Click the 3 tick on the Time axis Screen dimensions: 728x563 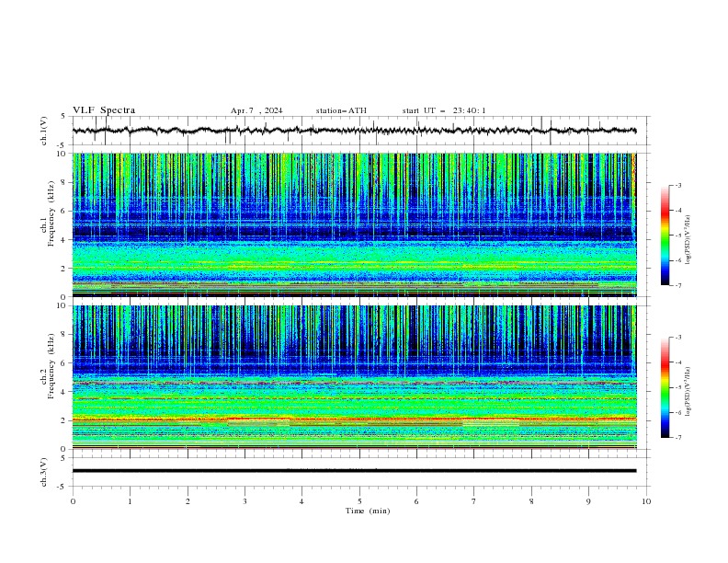click(245, 501)
